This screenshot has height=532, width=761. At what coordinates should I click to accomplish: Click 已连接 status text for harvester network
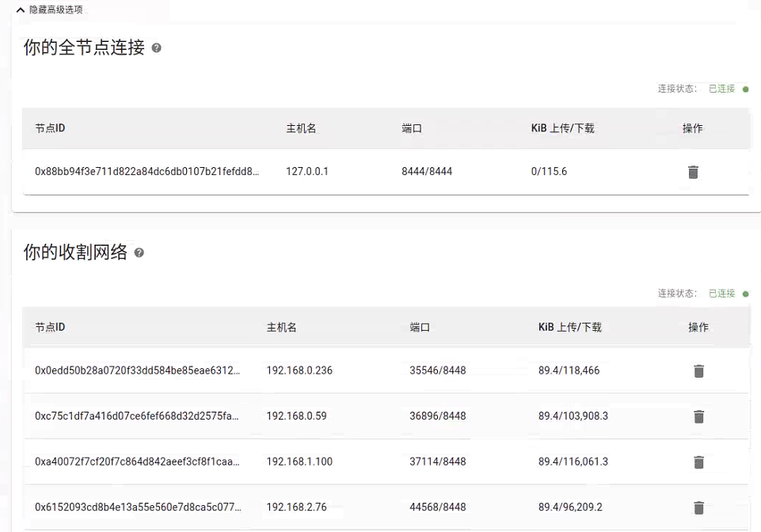click(x=721, y=294)
